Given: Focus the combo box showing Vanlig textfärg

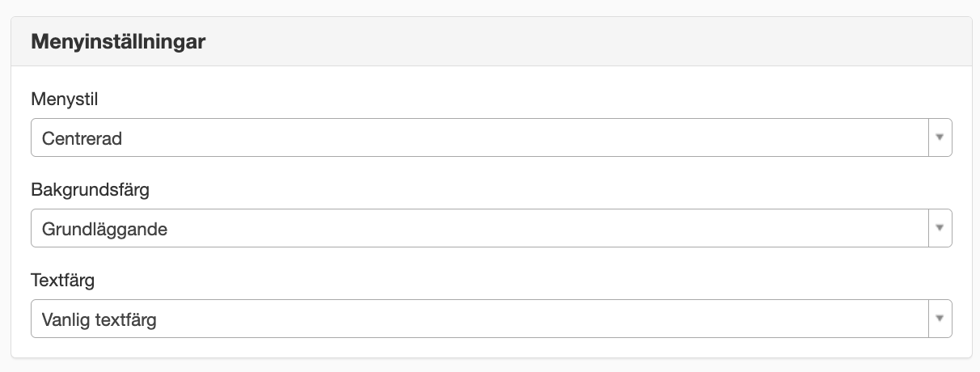Looking at the screenshot, I should (492, 319).
